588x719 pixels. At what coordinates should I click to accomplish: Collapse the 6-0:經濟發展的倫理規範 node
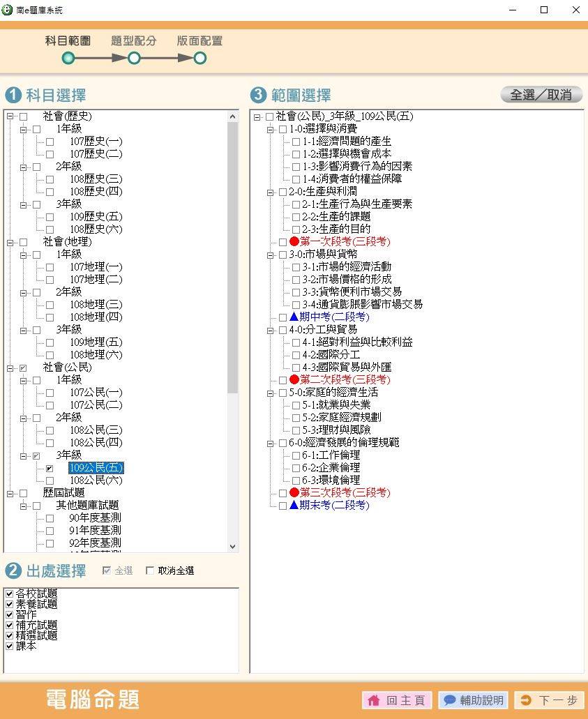270,444
